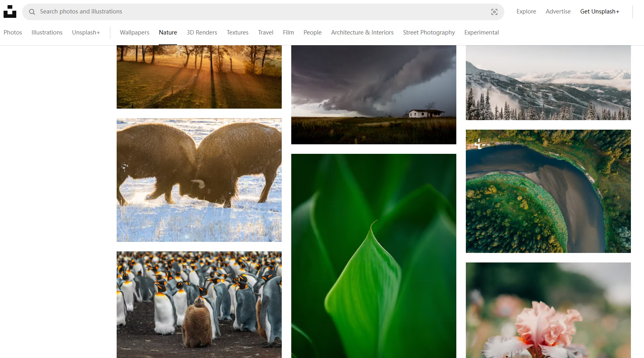This screenshot has width=644, height=358.
Task: Open the Explore link
Action: 526,11
